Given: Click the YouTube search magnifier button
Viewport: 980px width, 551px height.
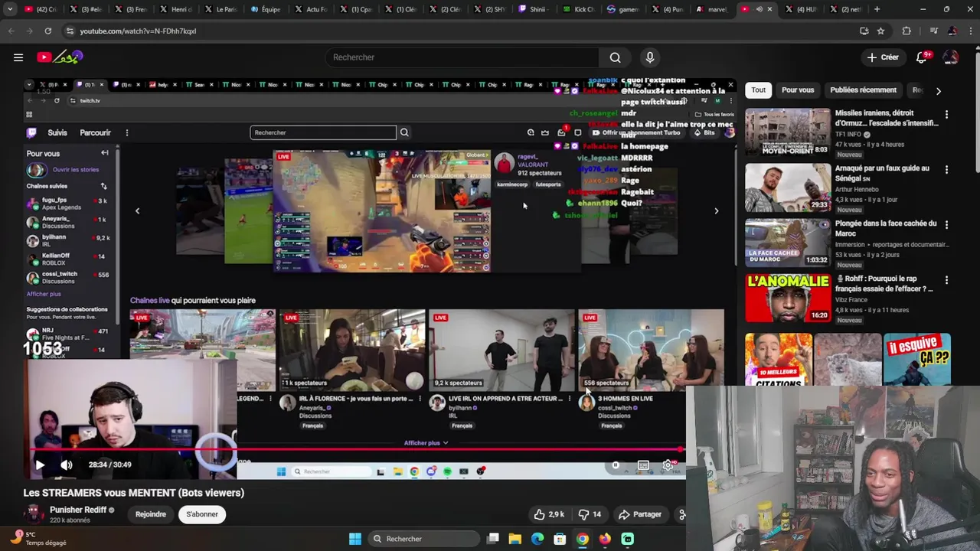Looking at the screenshot, I should pyautogui.click(x=615, y=57).
